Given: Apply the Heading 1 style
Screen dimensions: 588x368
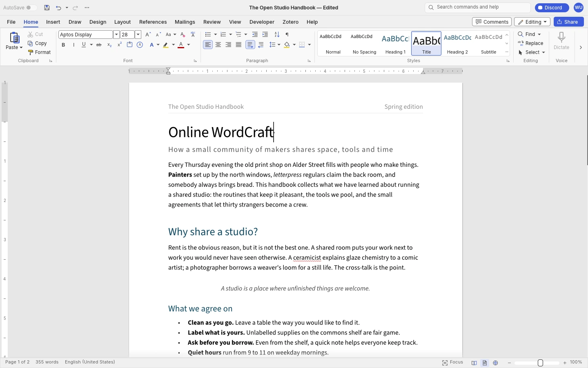Looking at the screenshot, I should tap(395, 43).
